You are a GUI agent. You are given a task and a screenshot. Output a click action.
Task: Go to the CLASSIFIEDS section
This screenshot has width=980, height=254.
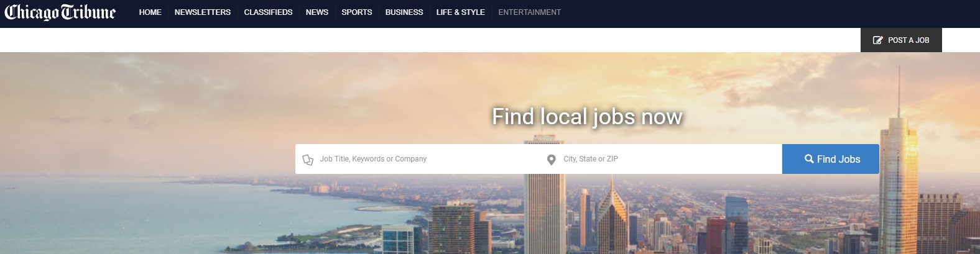(268, 12)
